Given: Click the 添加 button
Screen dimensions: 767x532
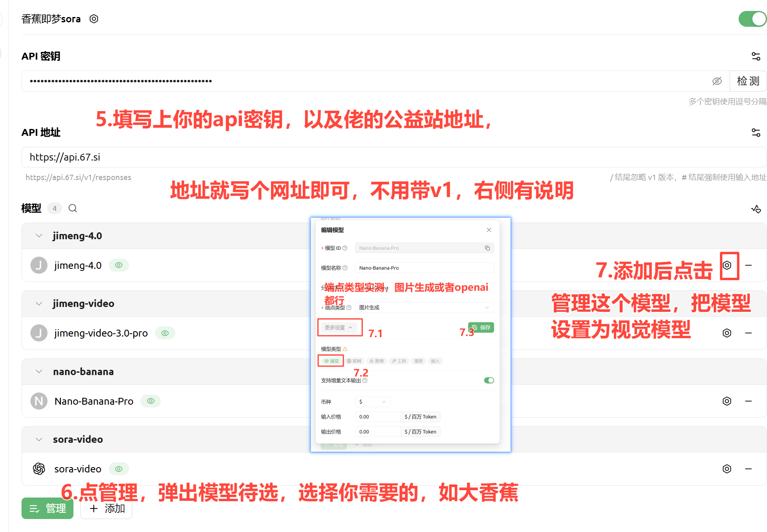Looking at the screenshot, I should click(x=106, y=508).
